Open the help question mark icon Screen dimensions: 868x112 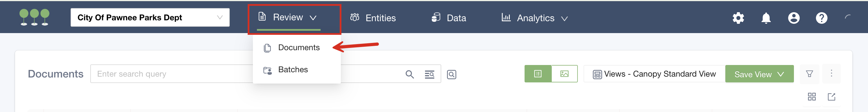(x=821, y=18)
